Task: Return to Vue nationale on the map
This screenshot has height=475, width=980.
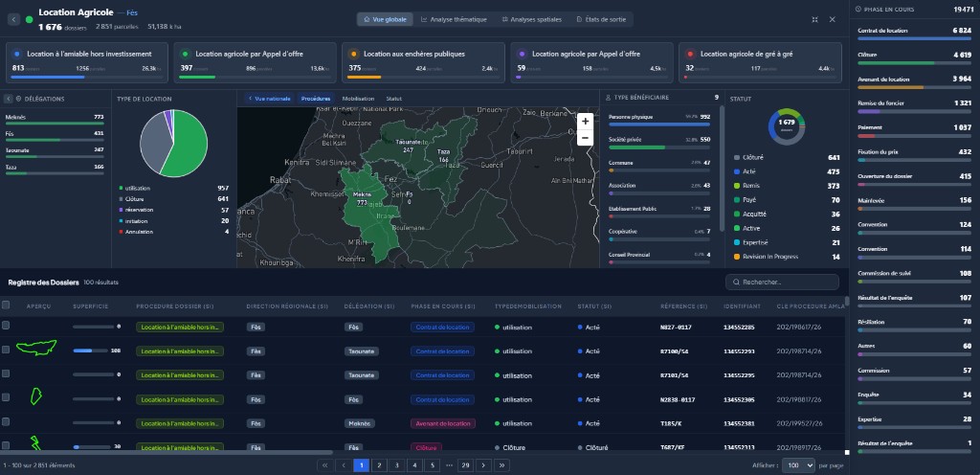Action: pyautogui.click(x=269, y=99)
